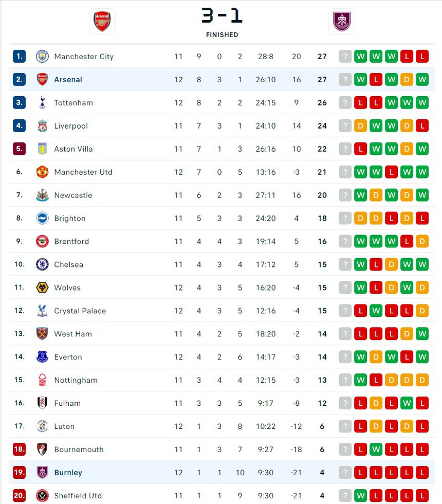Open the Brighton team page
Viewport: 442px width, 504px height.
(70, 218)
